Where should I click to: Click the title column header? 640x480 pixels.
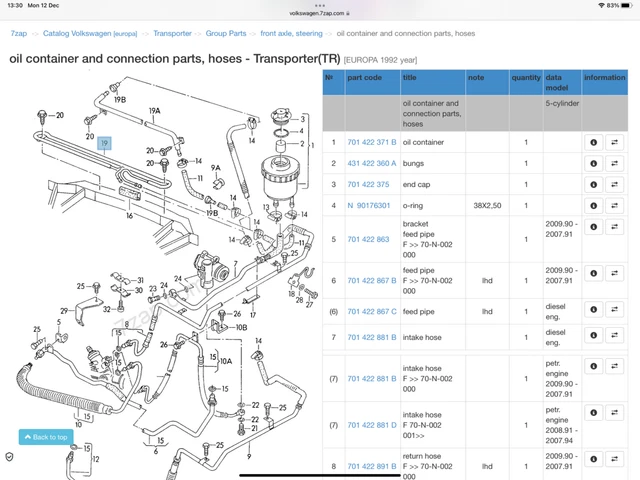[433, 82]
